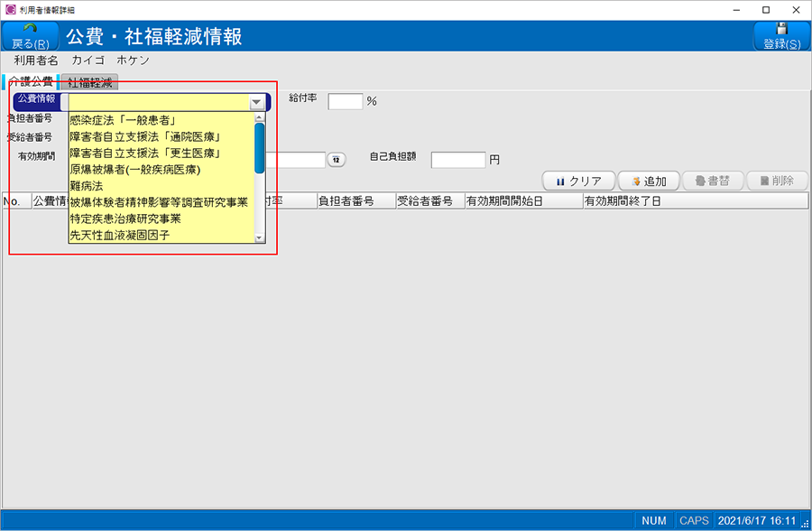Viewport: 812px width, 531px height.
Task: Select 特定疾患治療研究事業 from list
Action: pyautogui.click(x=125, y=219)
